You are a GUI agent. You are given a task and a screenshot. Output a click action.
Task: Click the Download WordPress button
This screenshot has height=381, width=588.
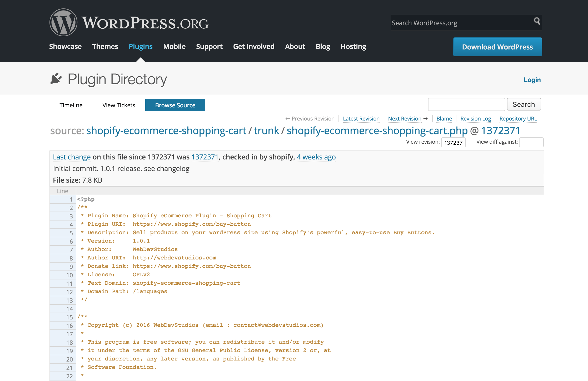tap(497, 47)
